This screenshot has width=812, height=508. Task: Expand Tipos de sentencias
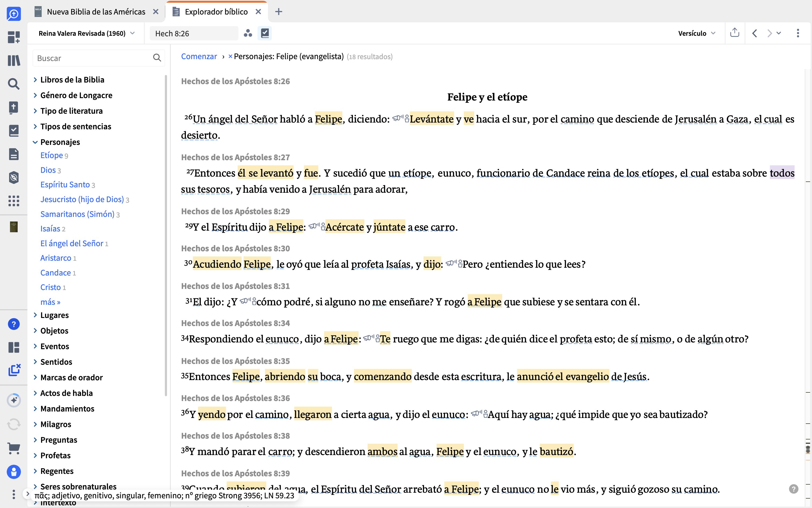35,126
